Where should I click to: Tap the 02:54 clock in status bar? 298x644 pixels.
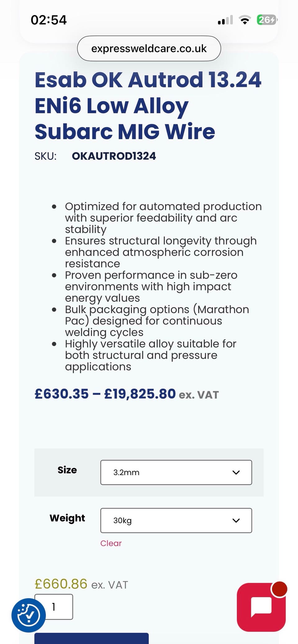49,20
